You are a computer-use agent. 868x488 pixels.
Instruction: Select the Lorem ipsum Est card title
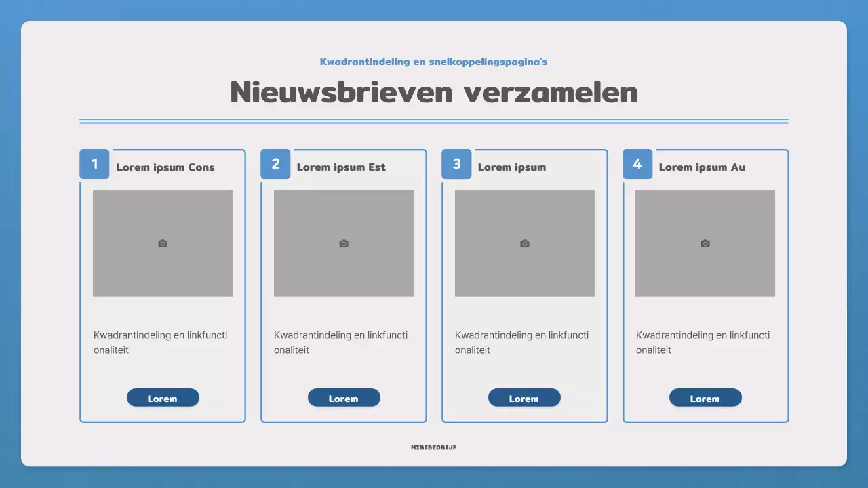pos(340,167)
